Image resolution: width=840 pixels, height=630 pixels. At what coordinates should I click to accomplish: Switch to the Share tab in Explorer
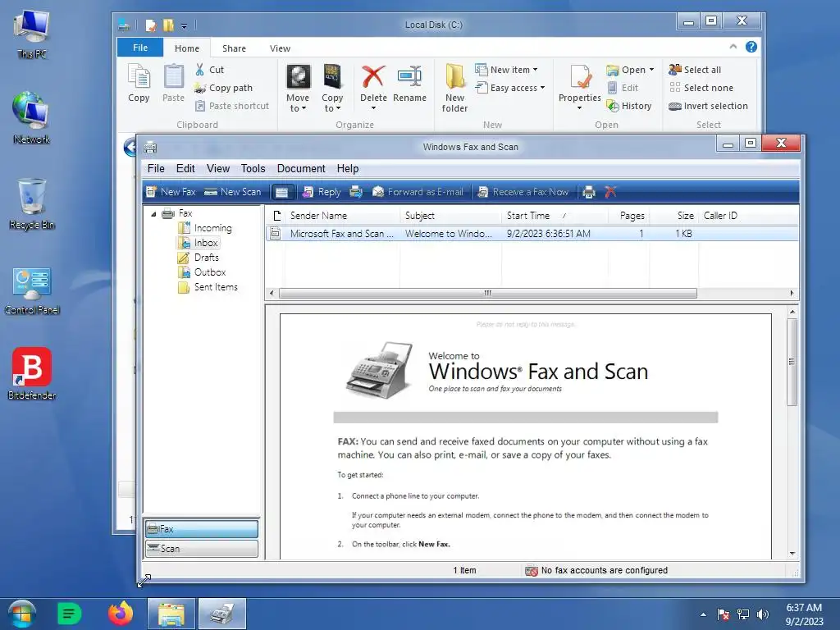(234, 48)
